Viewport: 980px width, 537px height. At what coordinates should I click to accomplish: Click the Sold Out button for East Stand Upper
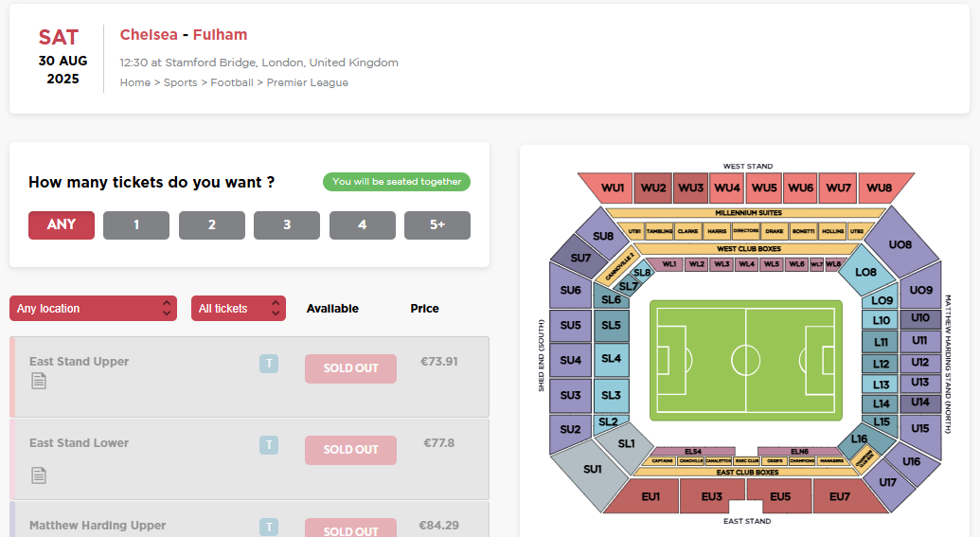[x=350, y=368]
